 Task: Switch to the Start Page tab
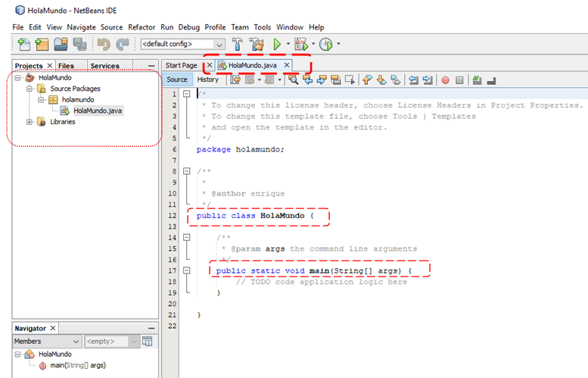pos(181,65)
